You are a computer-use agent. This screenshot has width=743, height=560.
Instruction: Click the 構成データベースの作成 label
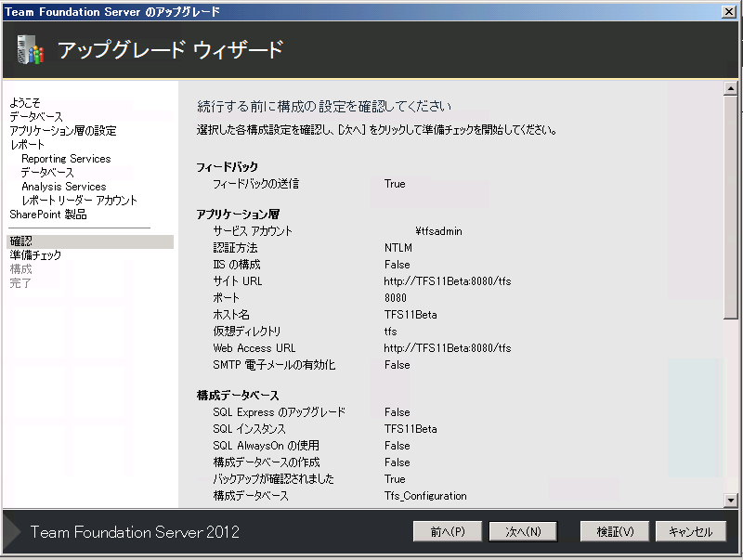tap(267, 462)
